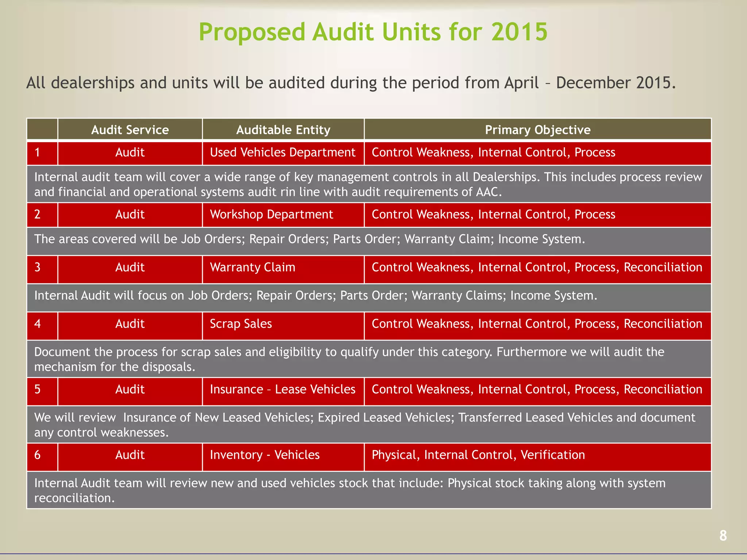
Task: Click 'Insurance – Lease Vehicles' cell
Action: pyautogui.click(x=283, y=392)
